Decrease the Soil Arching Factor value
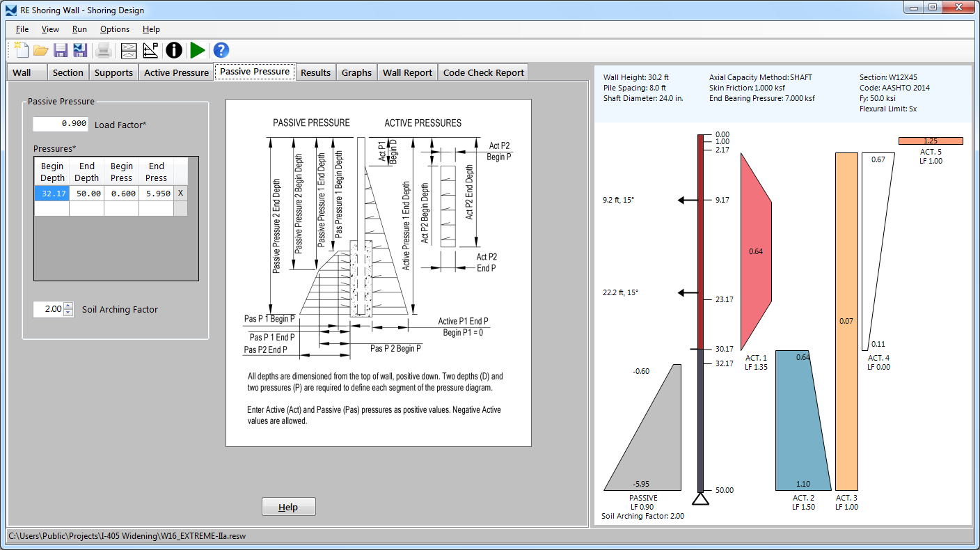The image size is (980, 550). (68, 313)
